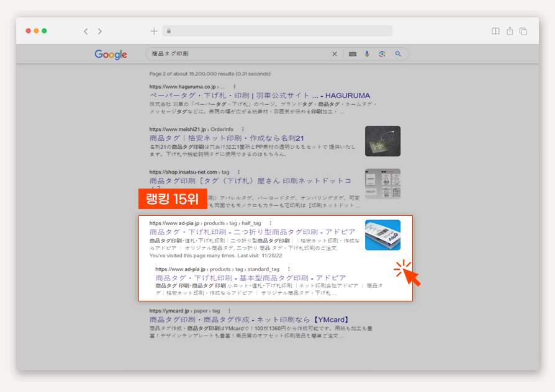Open the bookmarks book icon
The image size is (555, 392).
(495, 31)
